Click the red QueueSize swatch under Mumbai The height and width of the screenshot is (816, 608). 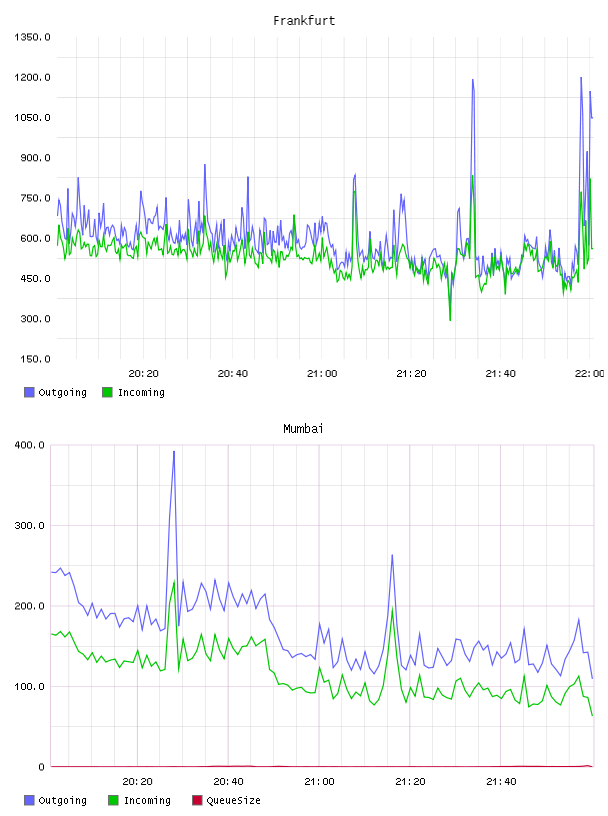197,800
